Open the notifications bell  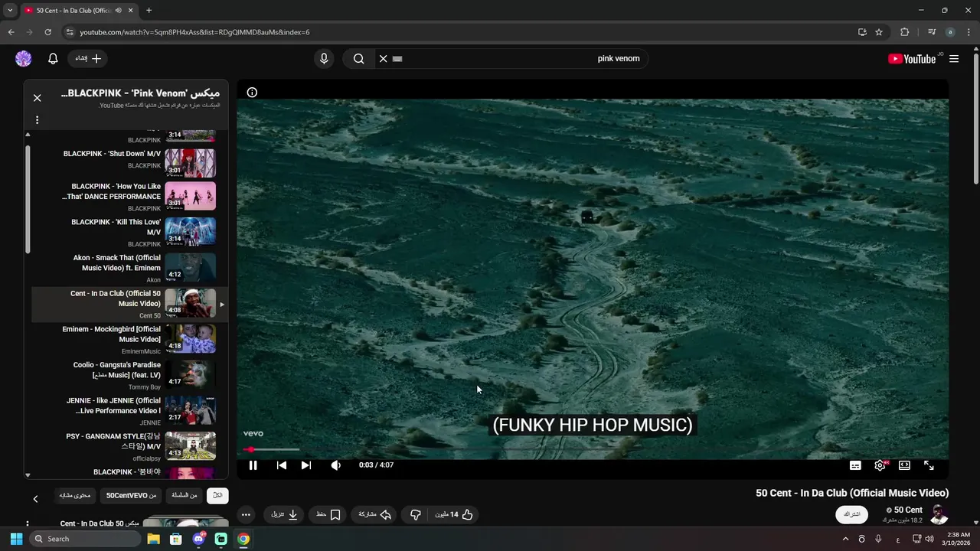coord(53,59)
